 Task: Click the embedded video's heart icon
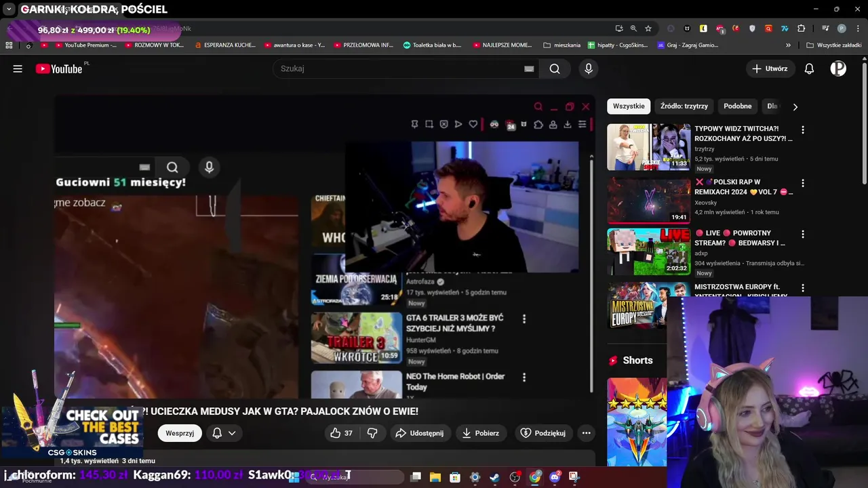473,124
